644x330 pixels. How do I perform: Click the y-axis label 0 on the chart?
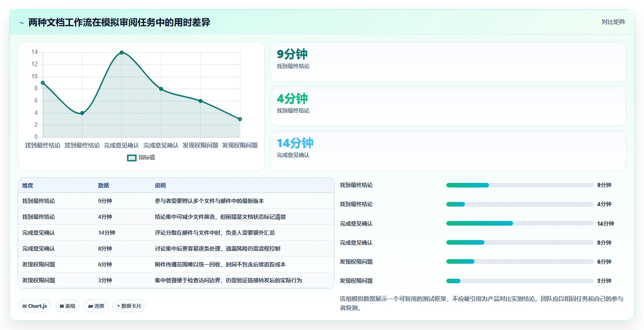(x=36, y=137)
